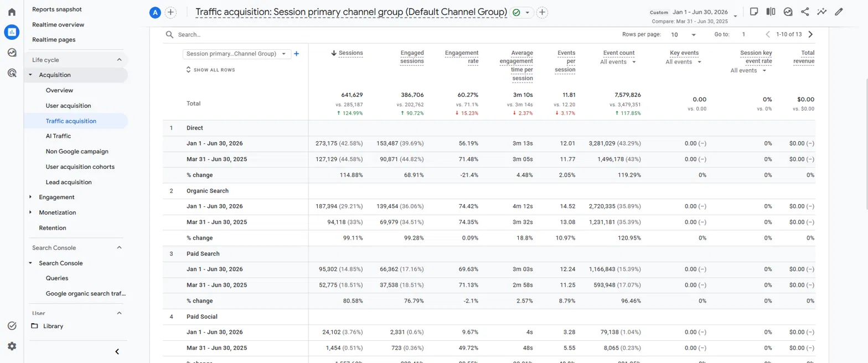Open the Insights icon in the header
Screen dimensions: 868x363
pos(788,12)
